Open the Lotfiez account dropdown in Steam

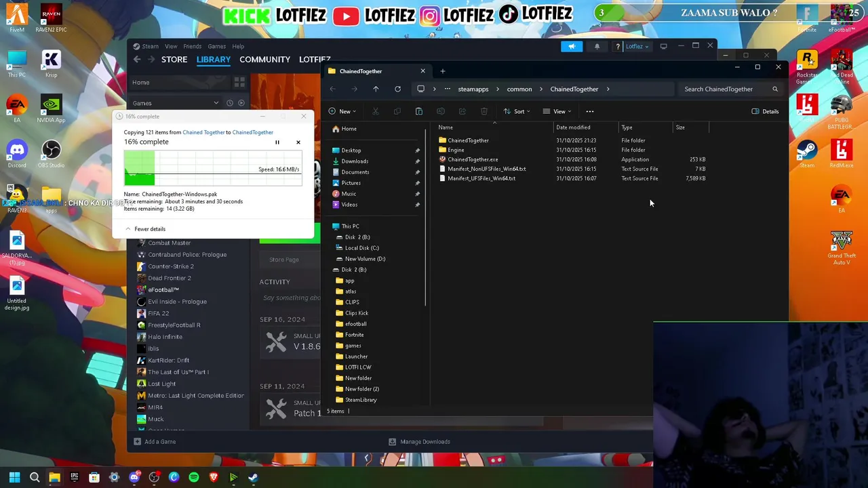637,47
